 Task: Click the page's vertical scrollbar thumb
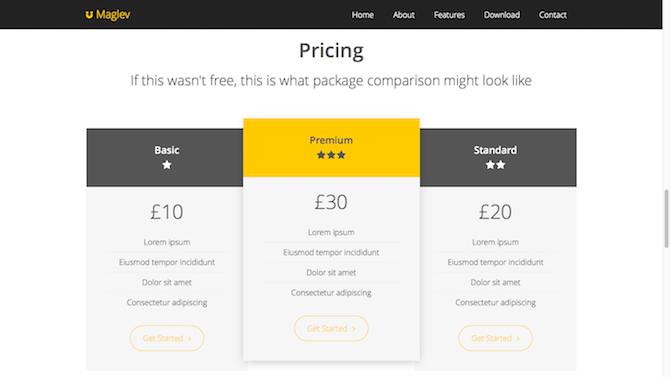[x=666, y=218]
